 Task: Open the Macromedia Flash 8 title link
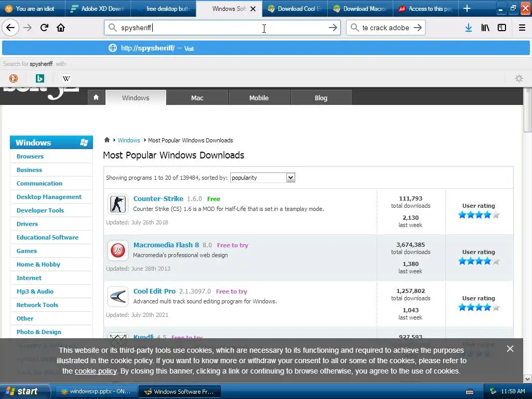[166, 245]
